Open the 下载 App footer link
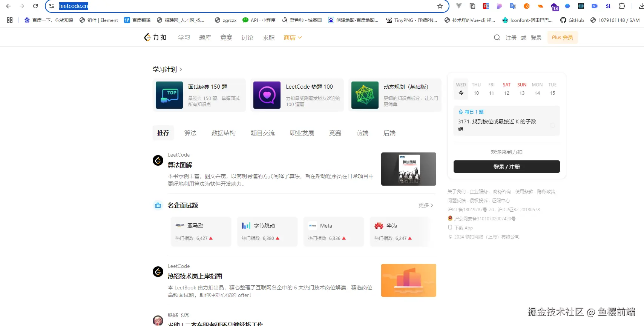The image size is (644, 326). click(460, 228)
